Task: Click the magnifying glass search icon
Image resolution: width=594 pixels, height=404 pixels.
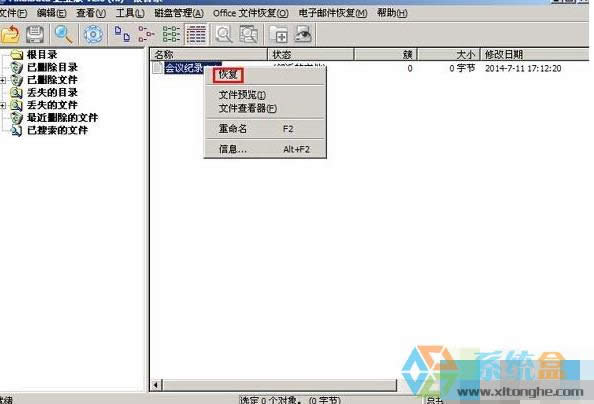Action: click(x=63, y=34)
